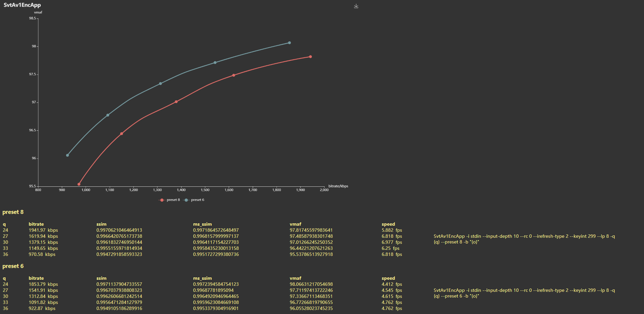Select bitrate value 1619.94 kbps
This screenshot has height=314, width=644.
(x=43, y=236)
